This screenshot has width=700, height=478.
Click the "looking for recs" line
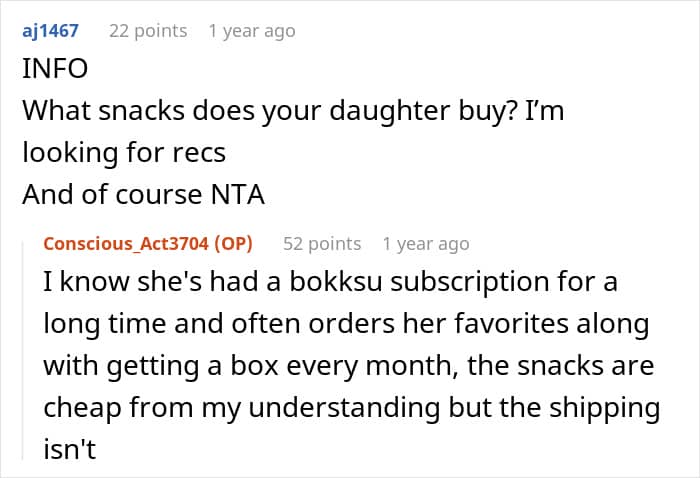point(123,153)
